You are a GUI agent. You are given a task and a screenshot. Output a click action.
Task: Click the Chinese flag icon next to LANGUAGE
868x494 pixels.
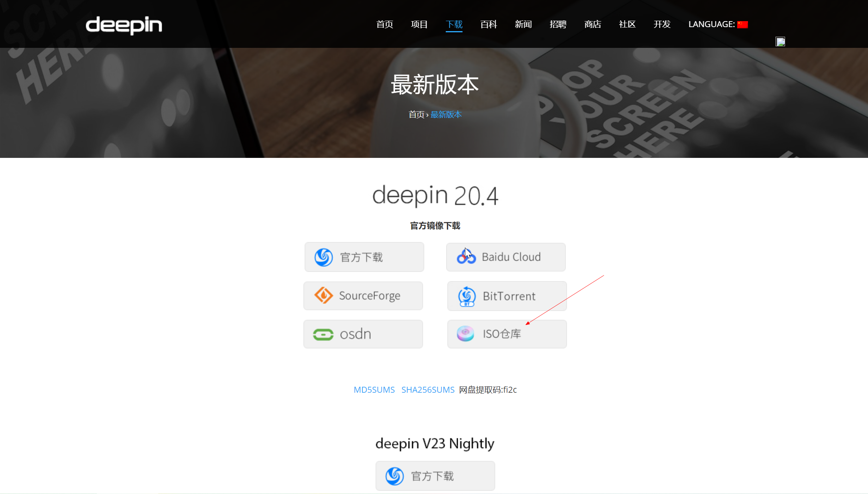tap(742, 24)
